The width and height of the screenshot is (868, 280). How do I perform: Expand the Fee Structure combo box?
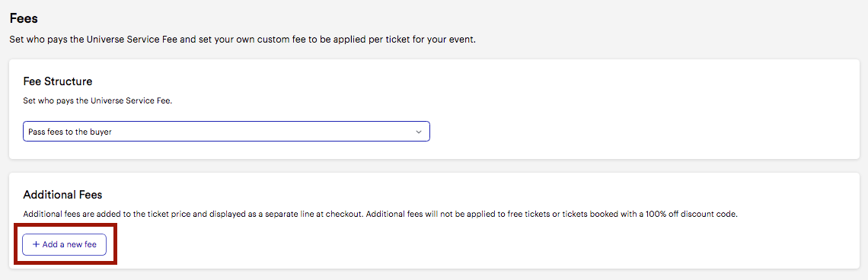click(226, 132)
